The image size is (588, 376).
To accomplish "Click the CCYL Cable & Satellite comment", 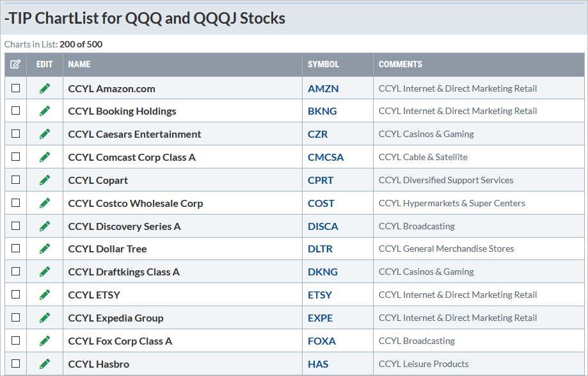I will (x=423, y=157).
